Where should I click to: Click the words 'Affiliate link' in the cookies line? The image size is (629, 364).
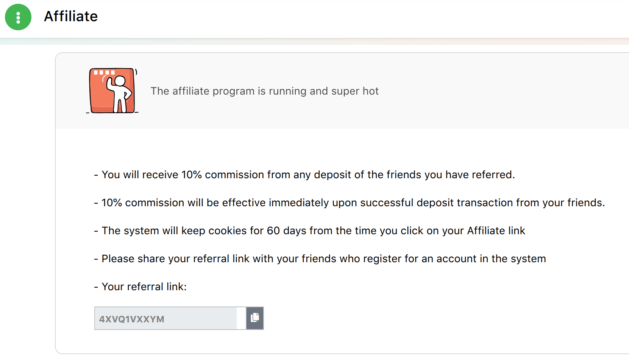coord(496,231)
